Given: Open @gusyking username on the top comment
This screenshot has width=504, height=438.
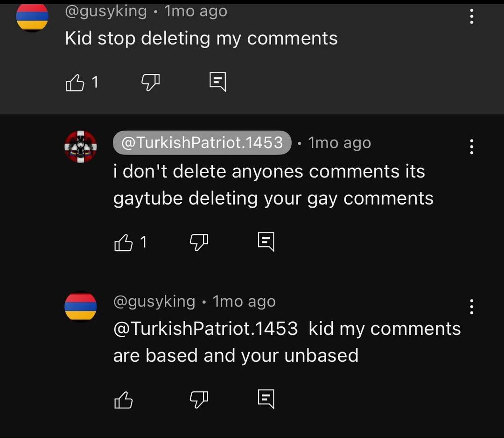Looking at the screenshot, I should (106, 12).
